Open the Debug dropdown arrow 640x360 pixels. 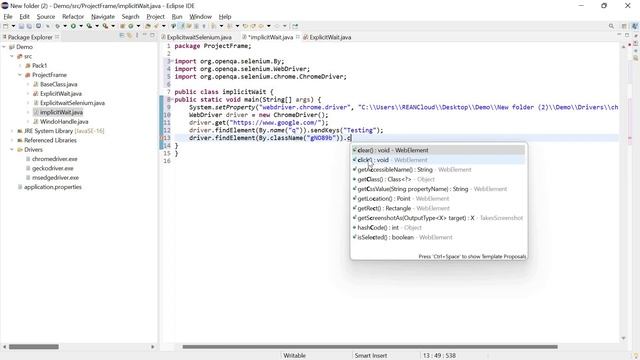click(65, 26)
